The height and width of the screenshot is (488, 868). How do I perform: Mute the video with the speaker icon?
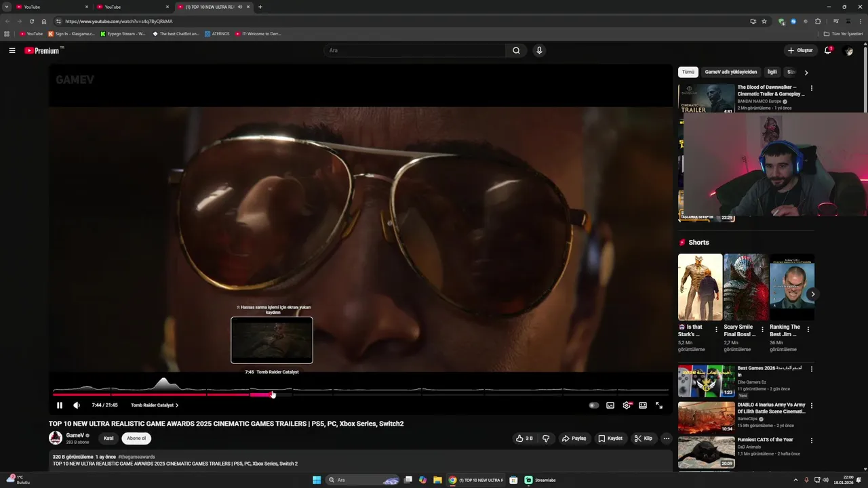coord(77,405)
